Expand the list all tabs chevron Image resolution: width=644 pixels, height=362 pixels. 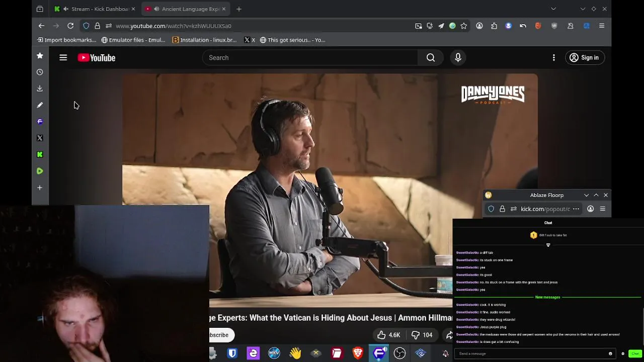[x=553, y=9]
